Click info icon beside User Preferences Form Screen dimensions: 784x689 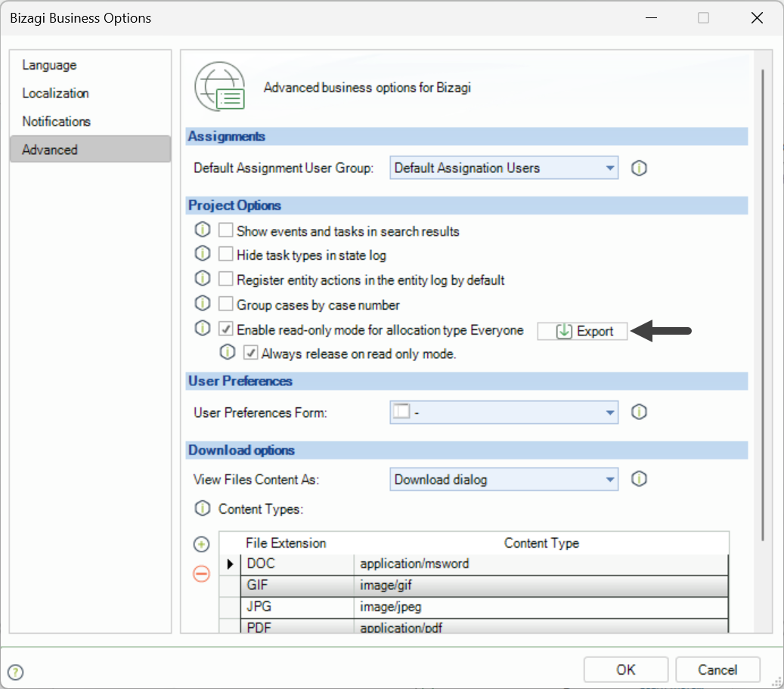pyautogui.click(x=639, y=412)
